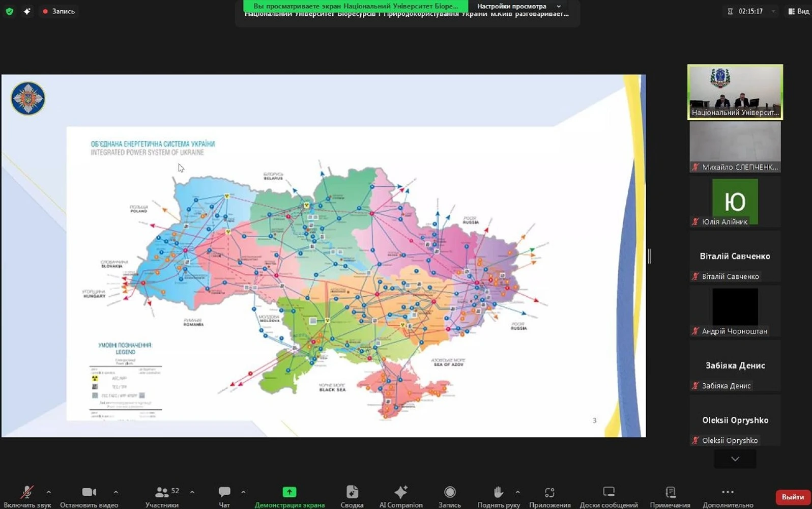Click the Демонстрация экрана share button
Viewport: 812px width, 509px height.
pos(289,492)
